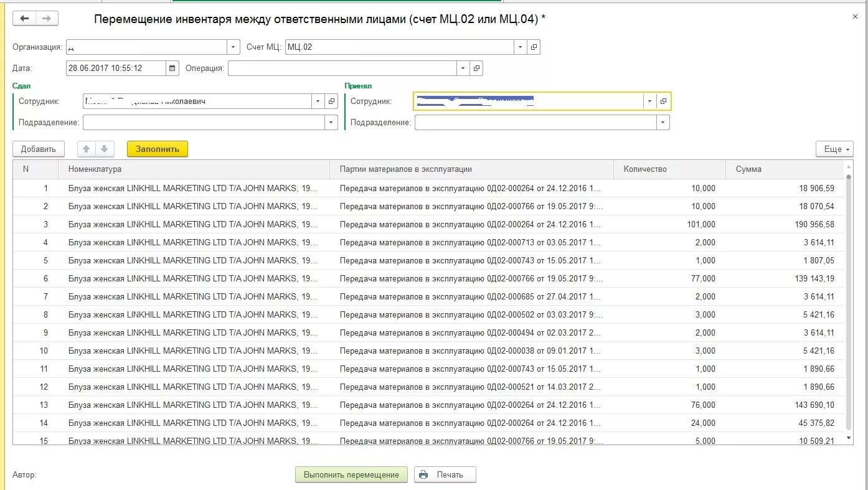Viewport: 868px width, 490px height.
Task: Select row number 6 cell
Action: click(35, 278)
